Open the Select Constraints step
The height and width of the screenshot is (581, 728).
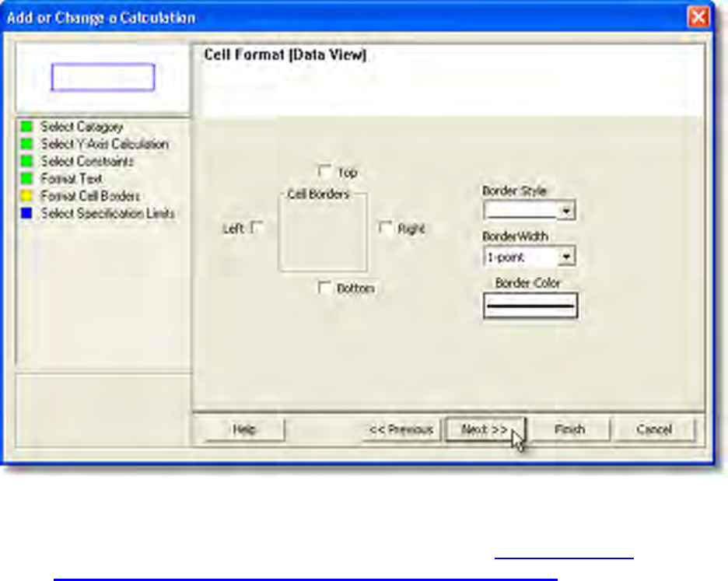pos(87,161)
